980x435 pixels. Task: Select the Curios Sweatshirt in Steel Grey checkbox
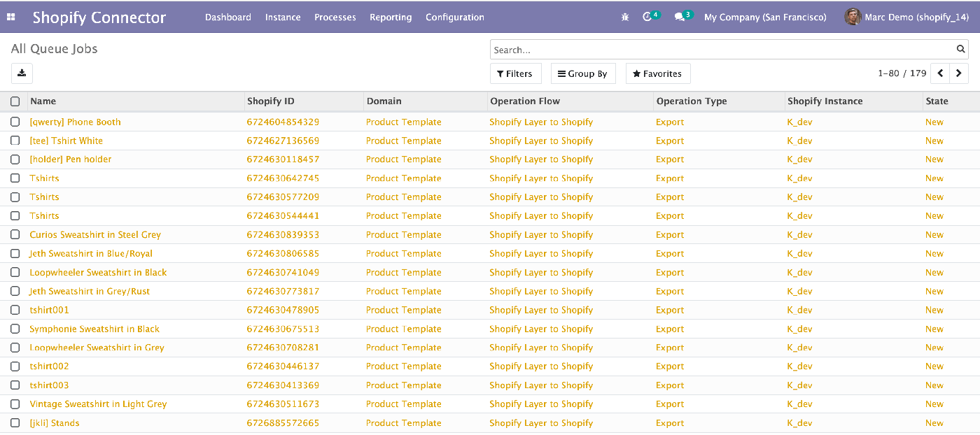(x=15, y=235)
